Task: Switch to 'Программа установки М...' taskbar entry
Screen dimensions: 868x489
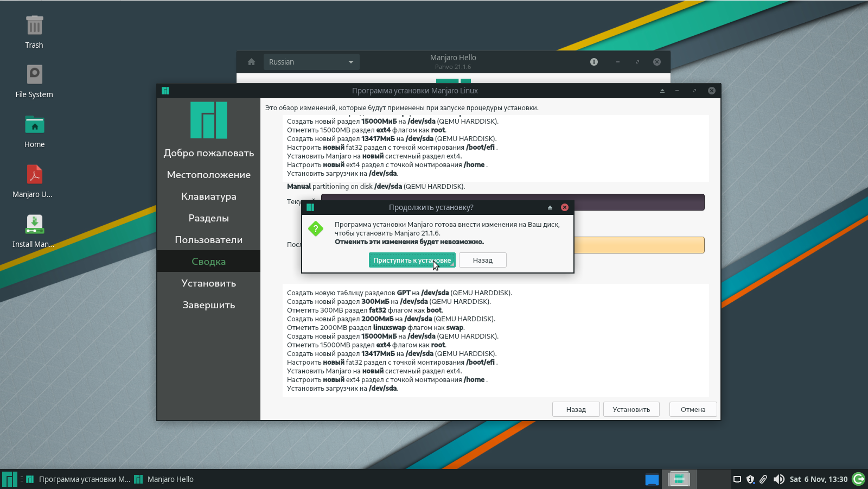Action: coord(78,479)
